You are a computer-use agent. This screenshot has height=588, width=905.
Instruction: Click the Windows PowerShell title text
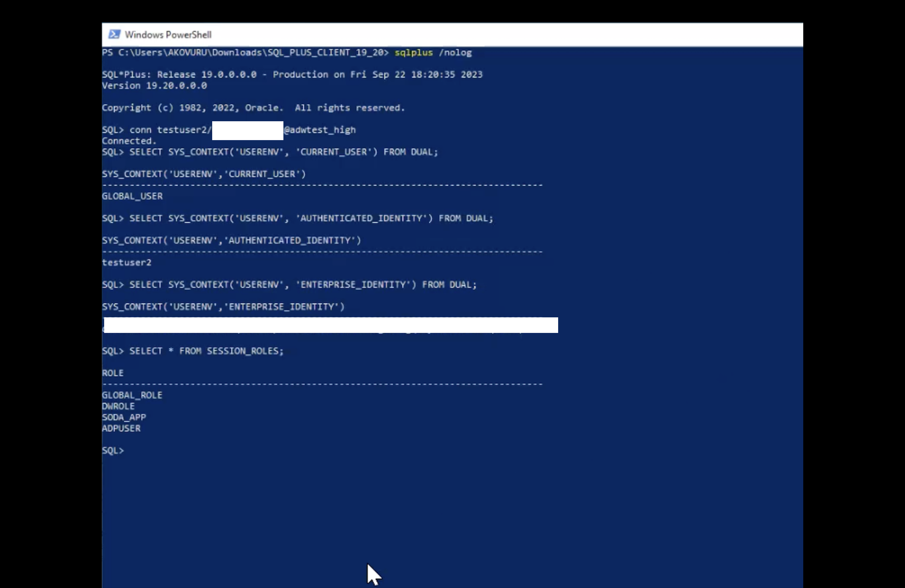pos(168,35)
